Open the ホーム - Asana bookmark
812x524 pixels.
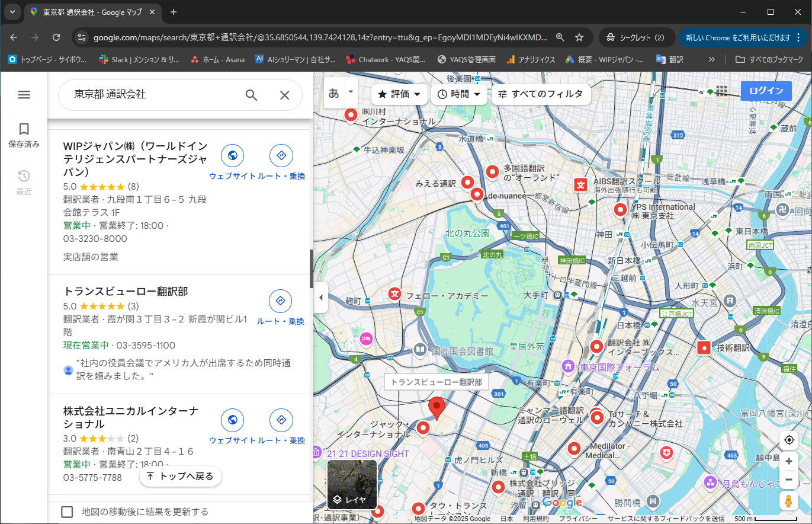click(x=217, y=59)
